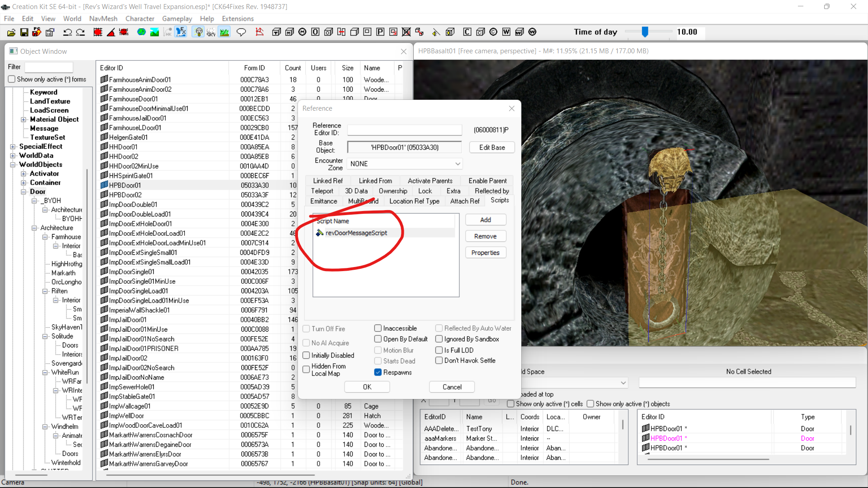Open the World Space dropdown in Cell View
Image resolution: width=868 pixels, height=488 pixels.
tap(623, 383)
